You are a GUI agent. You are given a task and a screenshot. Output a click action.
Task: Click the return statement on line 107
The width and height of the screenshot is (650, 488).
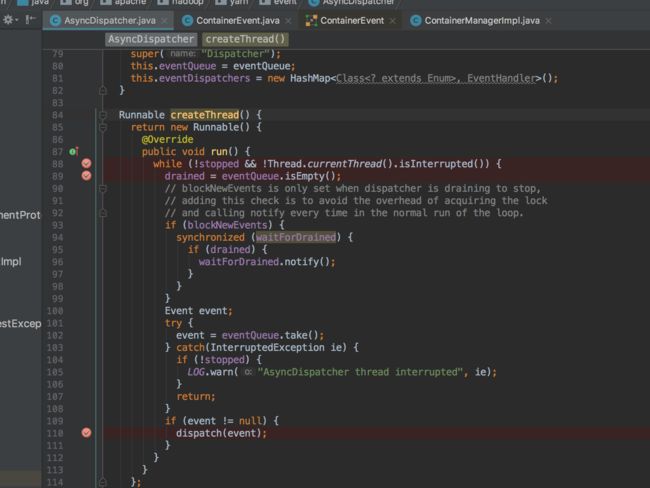(196, 396)
